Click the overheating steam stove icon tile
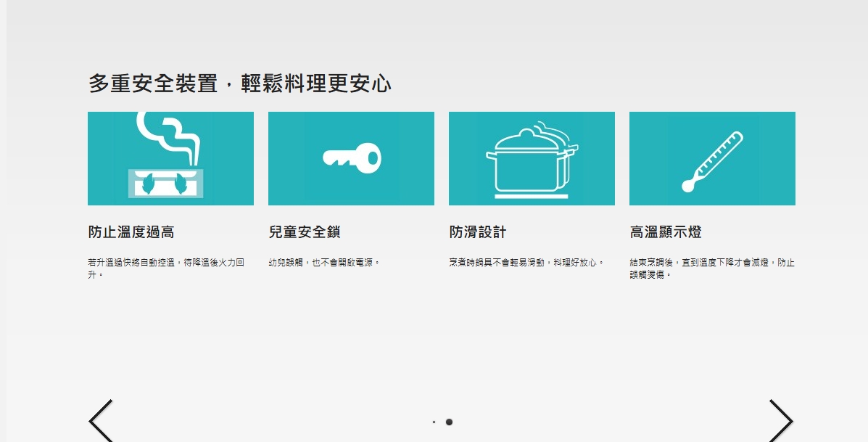The width and height of the screenshot is (868, 442). click(170, 158)
